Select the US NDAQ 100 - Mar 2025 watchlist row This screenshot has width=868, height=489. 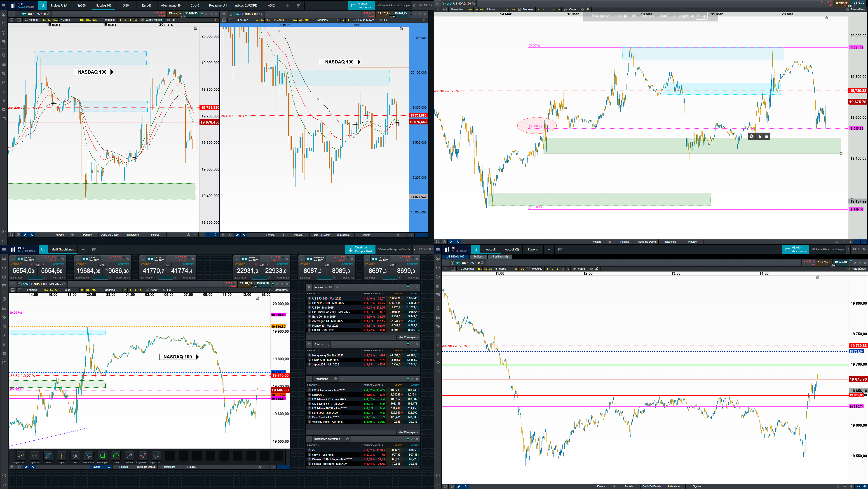click(x=328, y=303)
